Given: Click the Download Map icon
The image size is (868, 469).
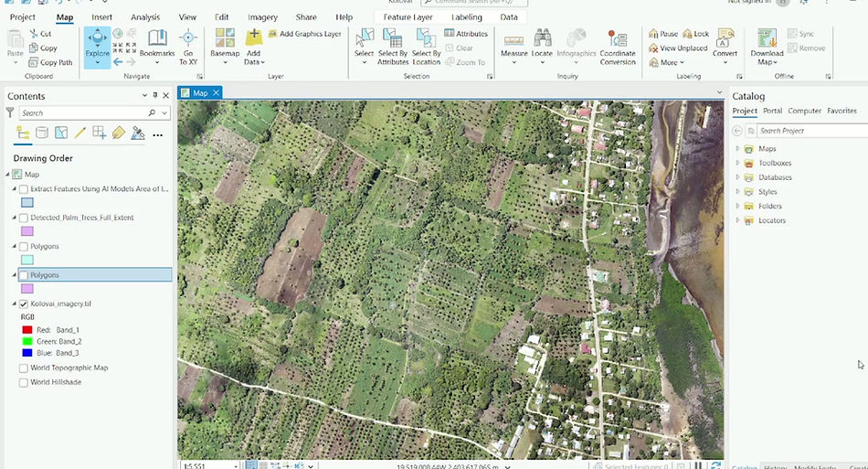Looking at the screenshot, I should tap(767, 37).
